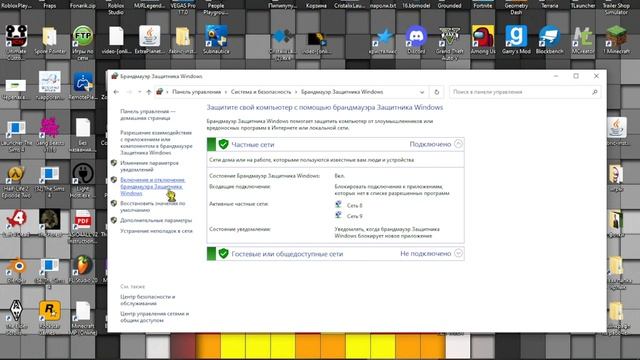
Task: Open Изменение параметров уведомлений link
Action: 149,166
